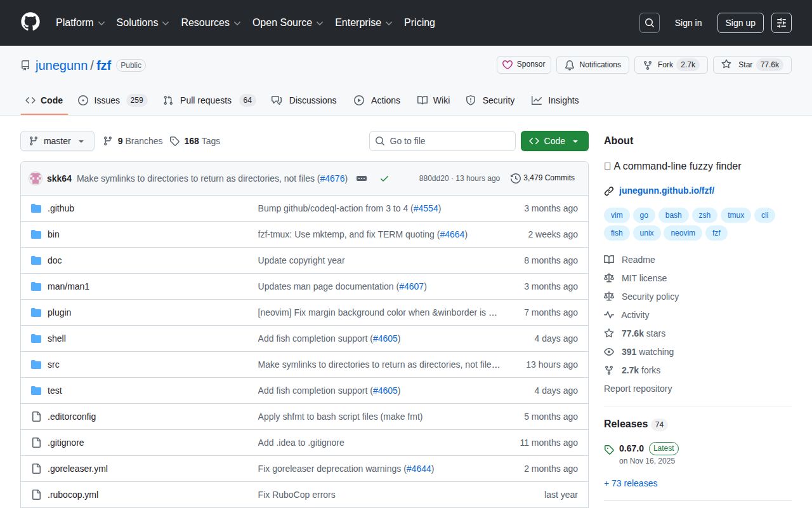Open the Platform menu chevron
The height and width of the screenshot is (508, 812).
click(x=100, y=23)
